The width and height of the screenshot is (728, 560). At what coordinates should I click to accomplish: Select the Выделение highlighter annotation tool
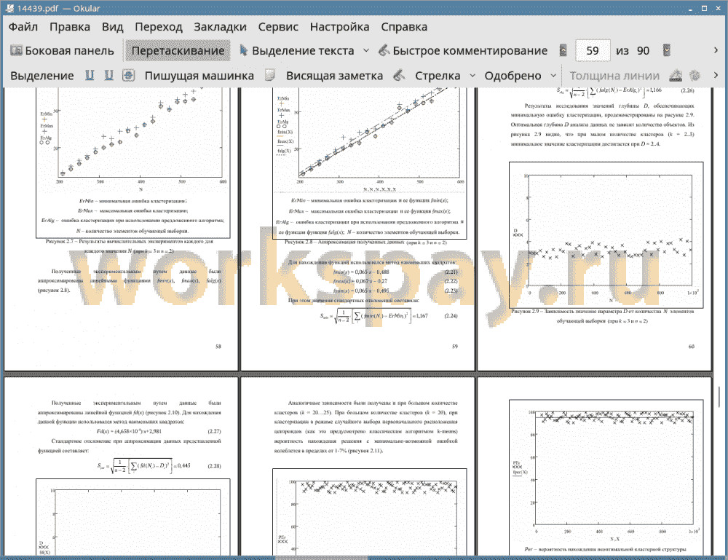coord(41,76)
